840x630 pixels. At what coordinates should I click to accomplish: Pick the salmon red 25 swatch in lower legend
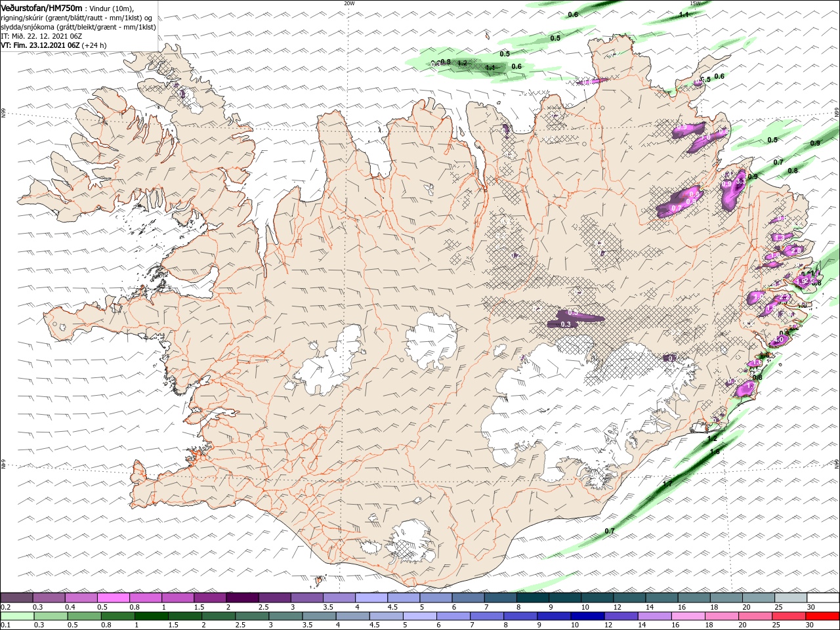(788, 616)
